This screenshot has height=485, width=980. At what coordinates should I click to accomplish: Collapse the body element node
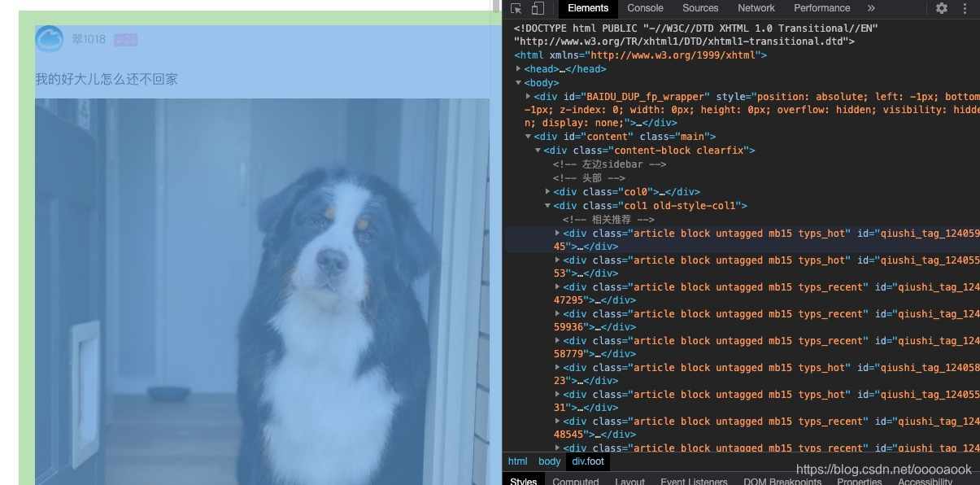[x=519, y=83]
